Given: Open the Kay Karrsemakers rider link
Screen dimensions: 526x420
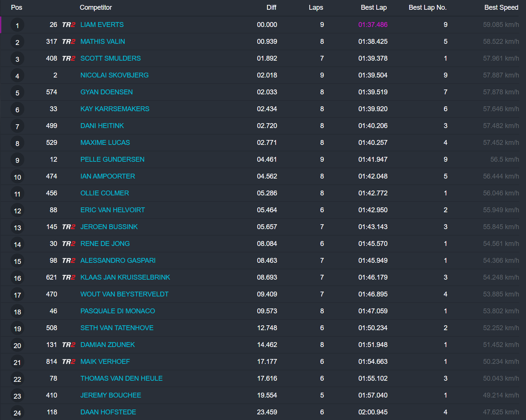Looking at the screenshot, I should [115, 109].
